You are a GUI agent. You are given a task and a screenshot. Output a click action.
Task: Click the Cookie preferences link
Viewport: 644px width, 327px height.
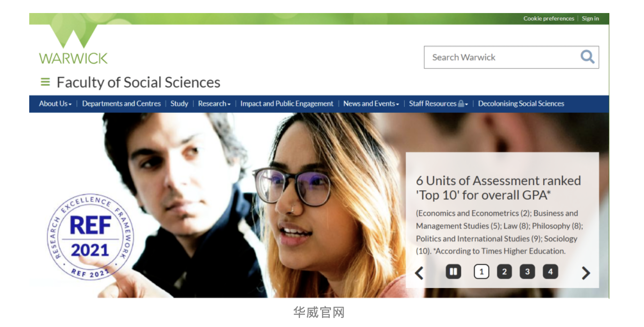click(x=549, y=18)
